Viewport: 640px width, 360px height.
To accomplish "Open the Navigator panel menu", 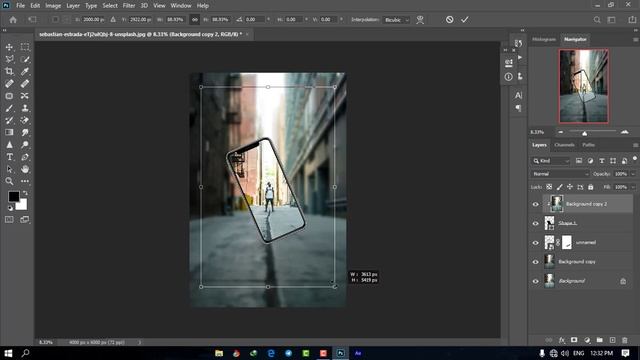I will tap(635, 39).
